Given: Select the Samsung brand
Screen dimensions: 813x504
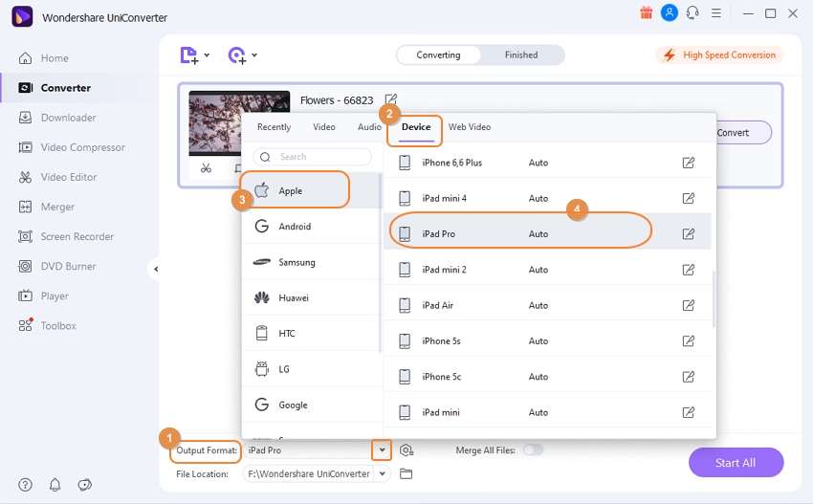Looking at the screenshot, I should point(311,262).
